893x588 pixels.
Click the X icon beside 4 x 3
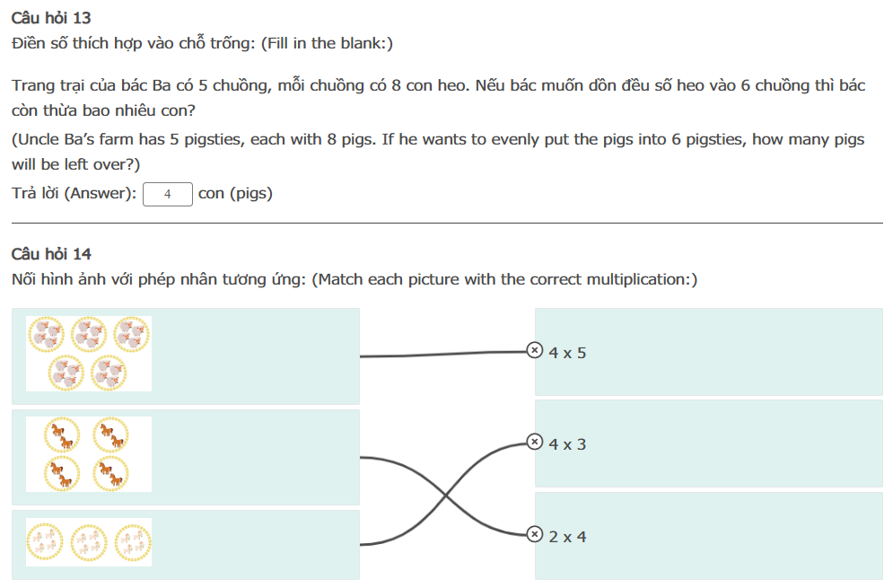tap(534, 442)
